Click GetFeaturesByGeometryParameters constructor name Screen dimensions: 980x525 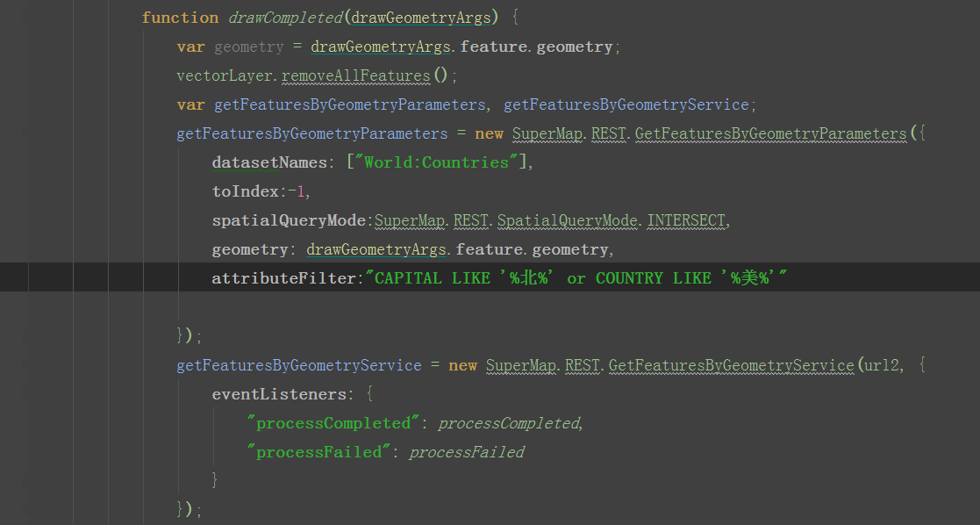point(770,134)
